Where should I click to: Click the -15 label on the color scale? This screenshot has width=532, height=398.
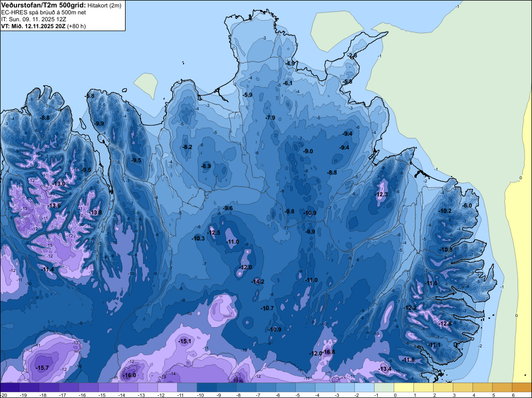pos(102,395)
